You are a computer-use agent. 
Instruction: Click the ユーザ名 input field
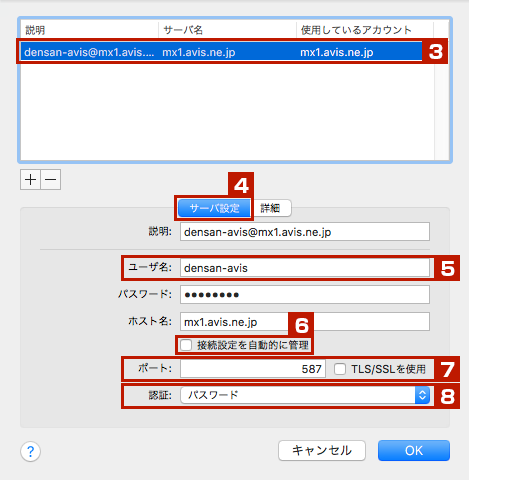(x=305, y=268)
